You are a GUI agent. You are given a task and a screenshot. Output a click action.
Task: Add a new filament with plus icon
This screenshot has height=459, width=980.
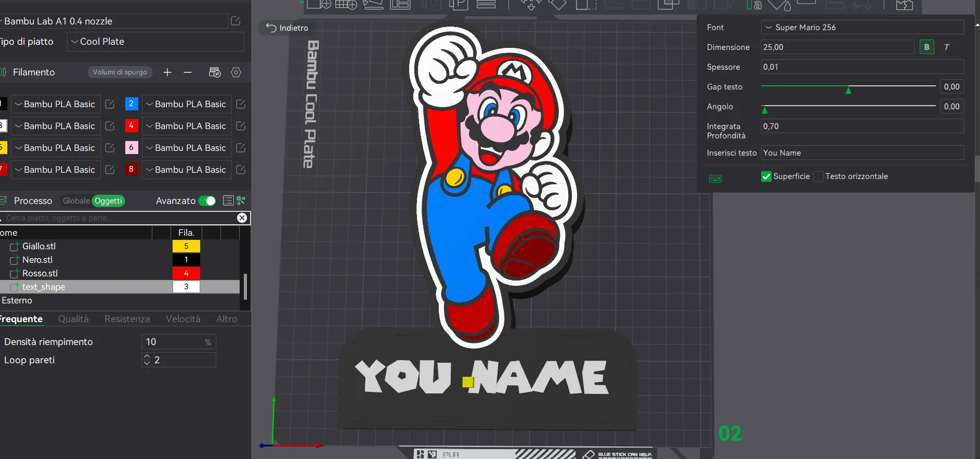tap(167, 72)
